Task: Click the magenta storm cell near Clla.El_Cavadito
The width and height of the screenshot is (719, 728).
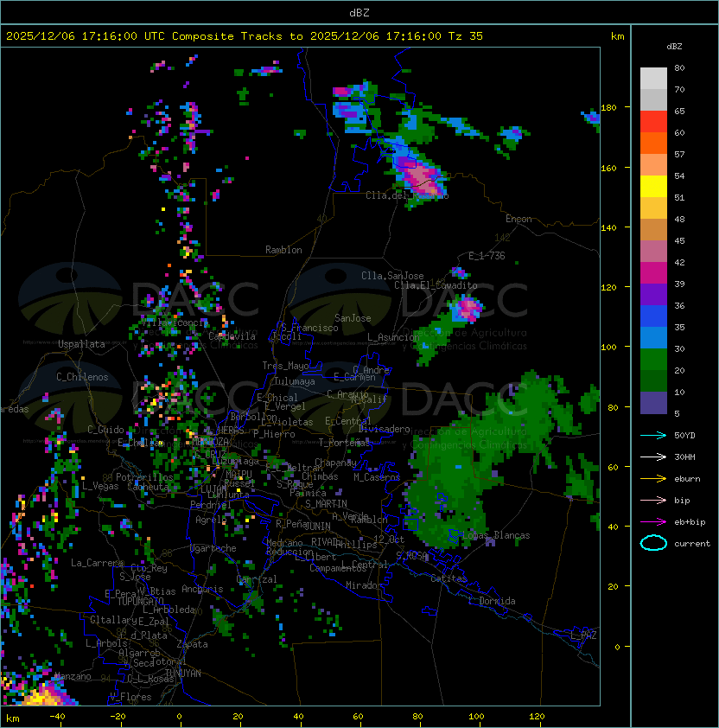Action: click(x=467, y=309)
